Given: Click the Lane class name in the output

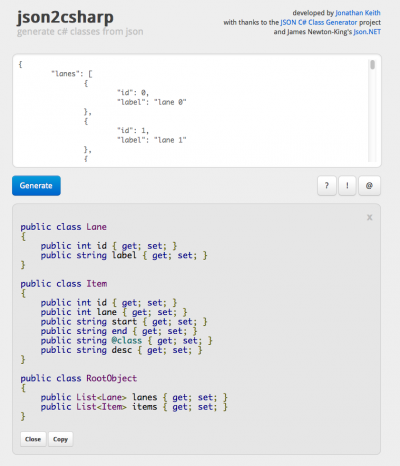Looking at the screenshot, I should pos(96,227).
